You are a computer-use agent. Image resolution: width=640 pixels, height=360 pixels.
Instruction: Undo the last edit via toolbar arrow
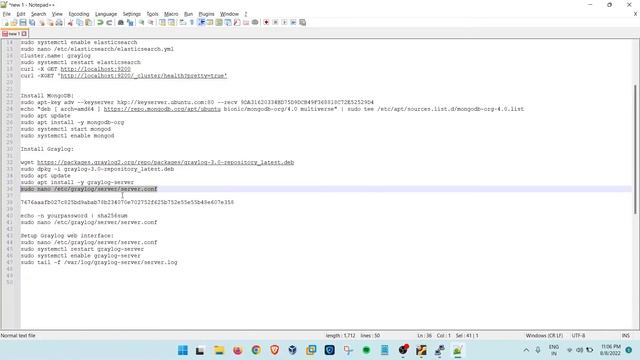tap(100, 22)
